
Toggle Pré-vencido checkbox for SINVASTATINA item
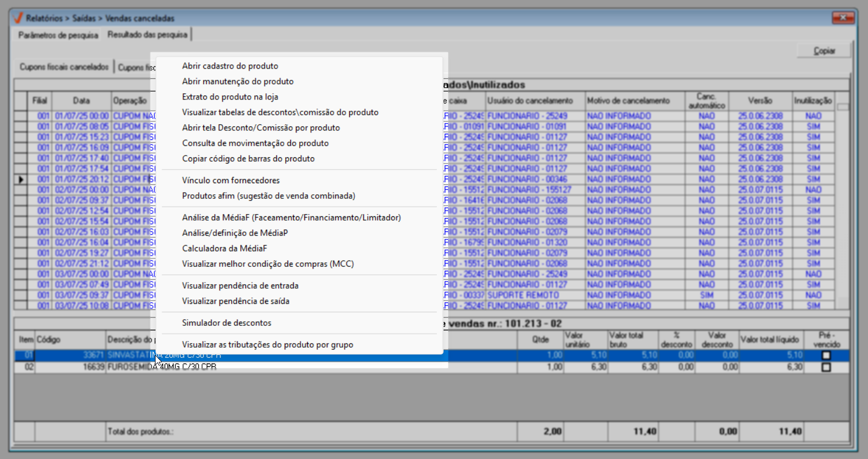coord(826,356)
